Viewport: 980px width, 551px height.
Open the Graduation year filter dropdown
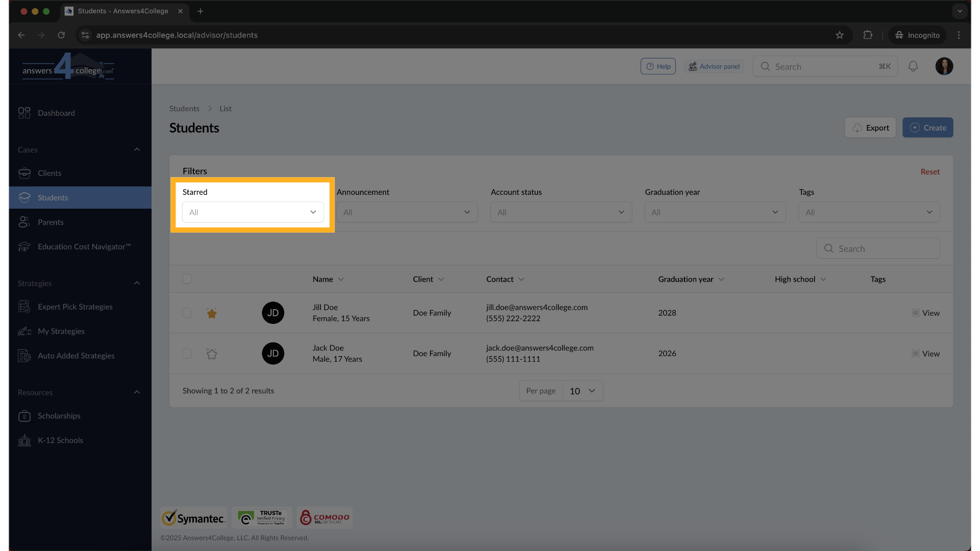(x=715, y=212)
